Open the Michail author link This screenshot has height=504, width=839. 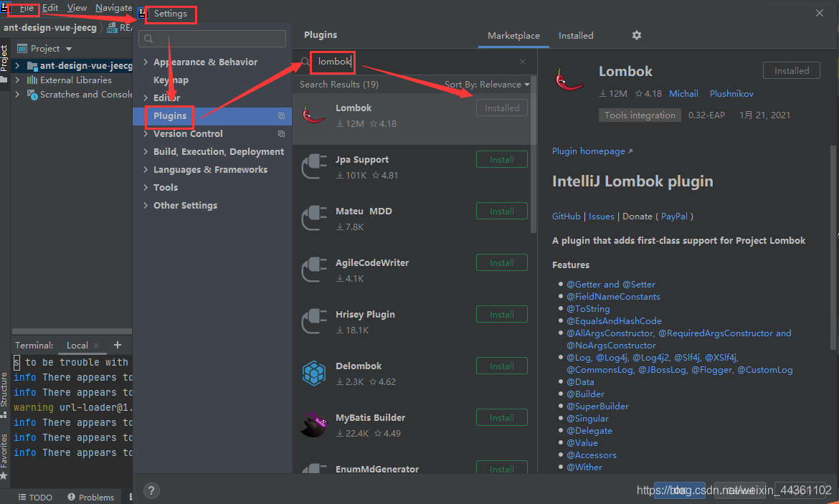pyautogui.click(x=683, y=94)
